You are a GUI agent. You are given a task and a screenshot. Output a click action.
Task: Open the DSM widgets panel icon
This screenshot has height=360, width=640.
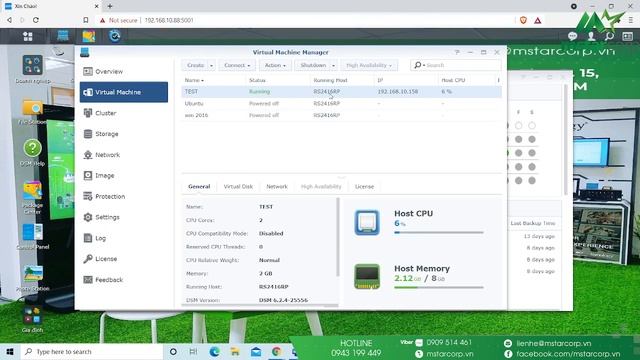click(x=628, y=36)
